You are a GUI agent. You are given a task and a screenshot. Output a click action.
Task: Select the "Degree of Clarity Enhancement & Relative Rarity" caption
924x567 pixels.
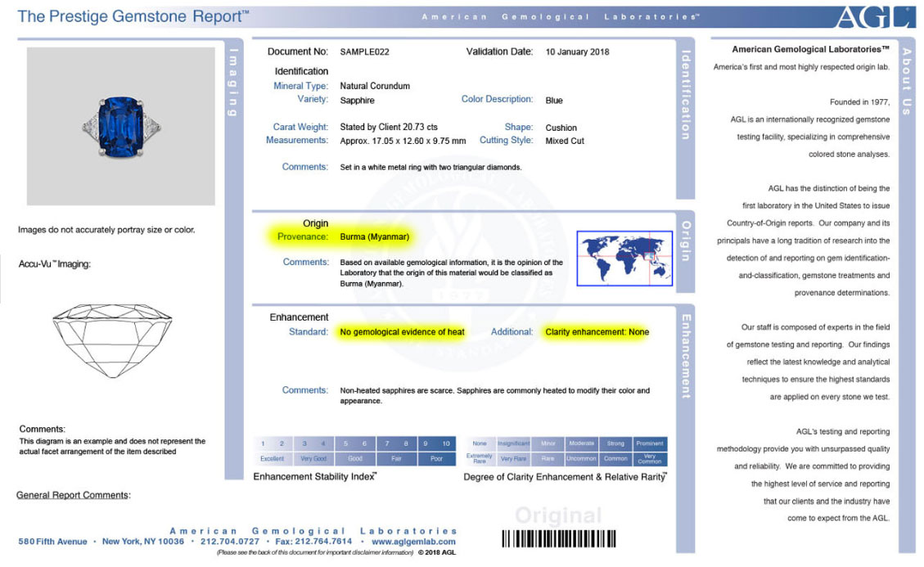[x=566, y=477]
